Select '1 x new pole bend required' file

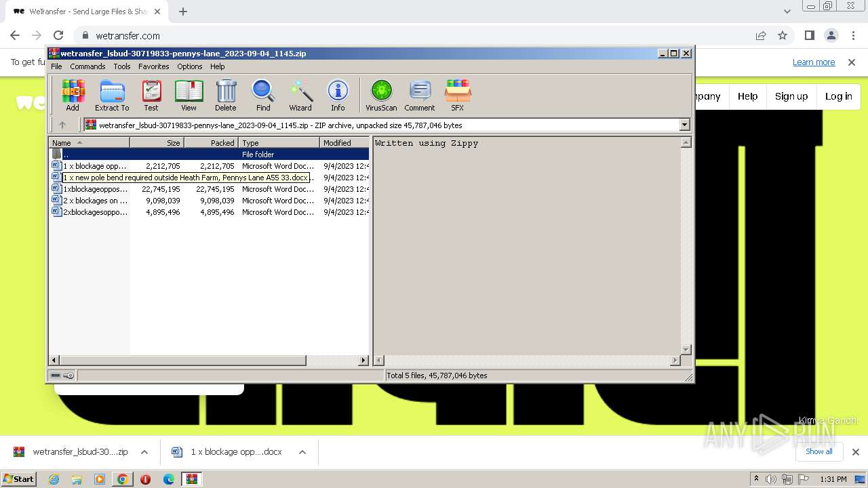click(210, 178)
